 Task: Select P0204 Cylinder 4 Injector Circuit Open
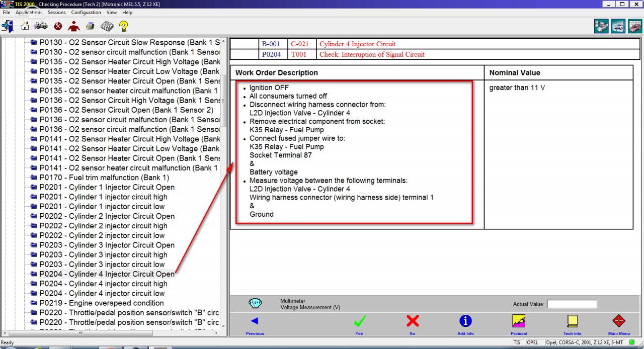107,274
